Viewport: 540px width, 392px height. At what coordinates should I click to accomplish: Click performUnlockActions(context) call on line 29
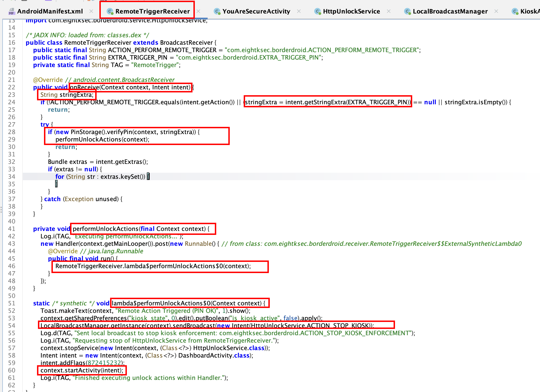point(102,140)
